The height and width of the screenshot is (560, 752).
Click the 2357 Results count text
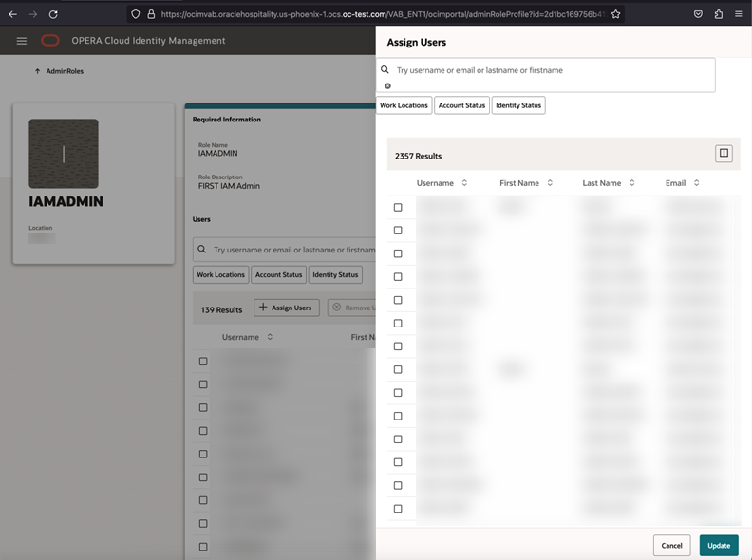coord(418,156)
